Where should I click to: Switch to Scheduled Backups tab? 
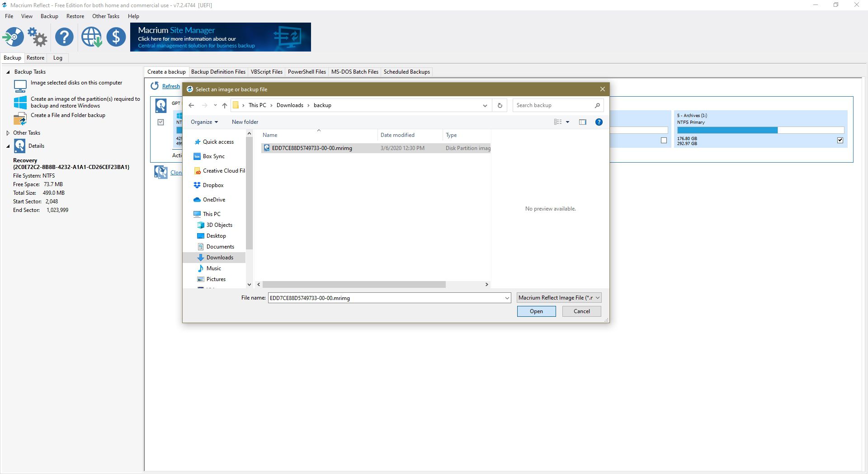pyautogui.click(x=406, y=72)
